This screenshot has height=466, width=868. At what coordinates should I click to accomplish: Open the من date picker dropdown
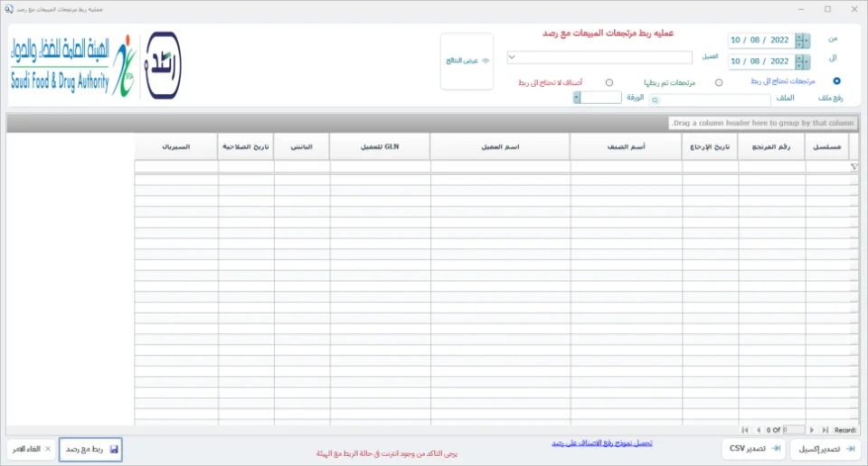click(x=807, y=41)
